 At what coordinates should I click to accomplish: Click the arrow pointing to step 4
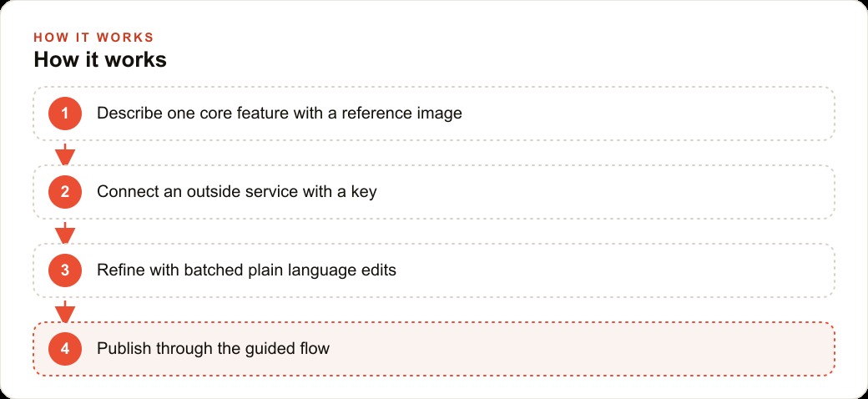[65, 311]
